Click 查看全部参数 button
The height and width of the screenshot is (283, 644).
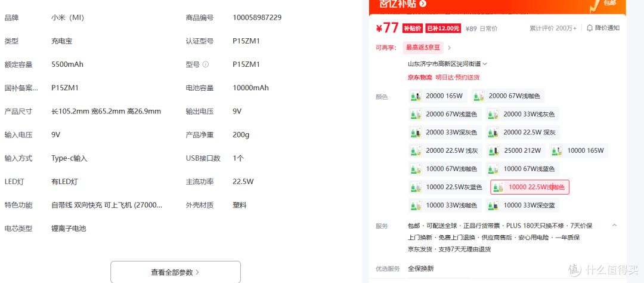pos(175,272)
